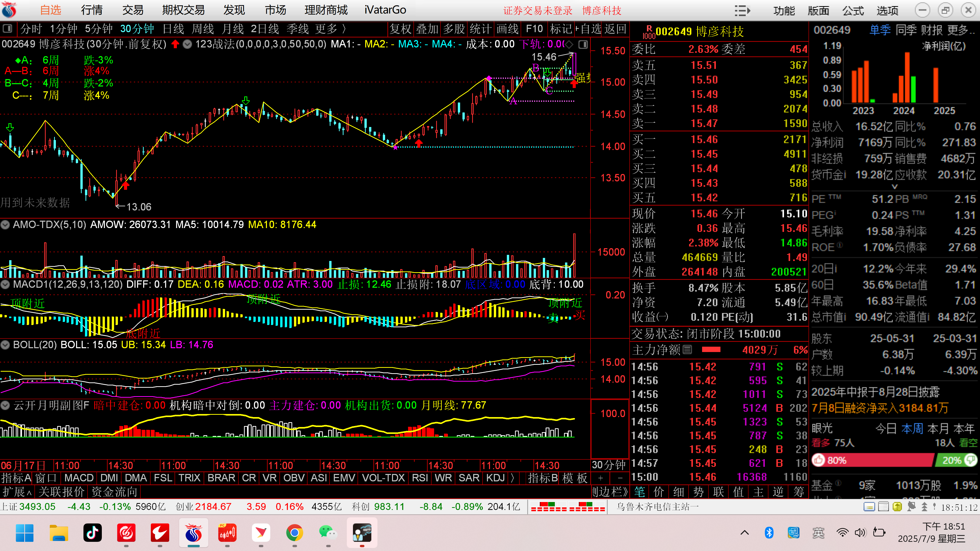
Task: Click the 多股 multi-stock button
Action: click(x=454, y=29)
